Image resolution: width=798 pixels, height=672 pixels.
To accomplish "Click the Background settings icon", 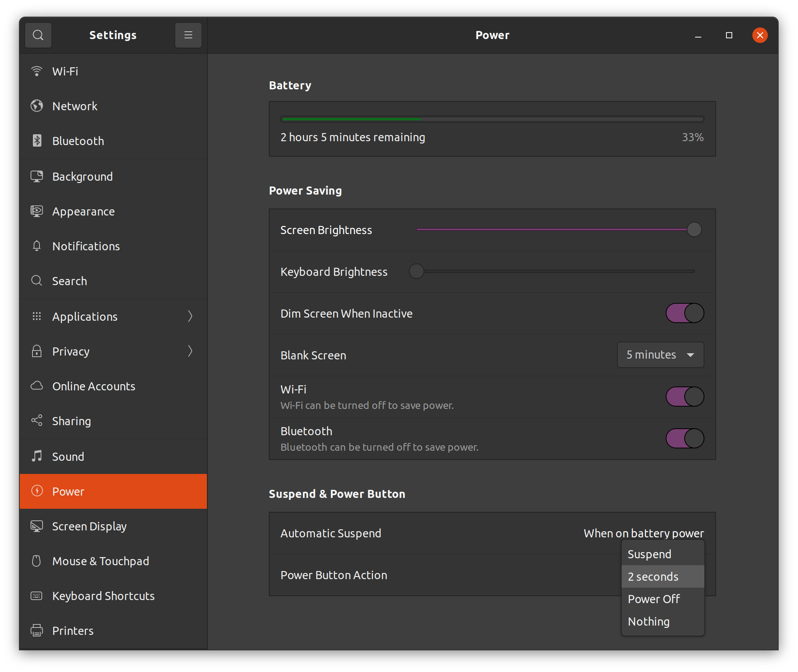I will click(38, 176).
